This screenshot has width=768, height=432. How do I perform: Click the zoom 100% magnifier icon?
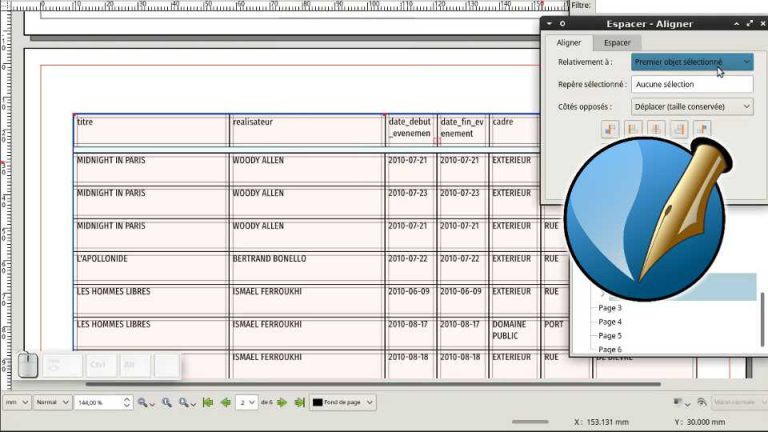[167, 402]
